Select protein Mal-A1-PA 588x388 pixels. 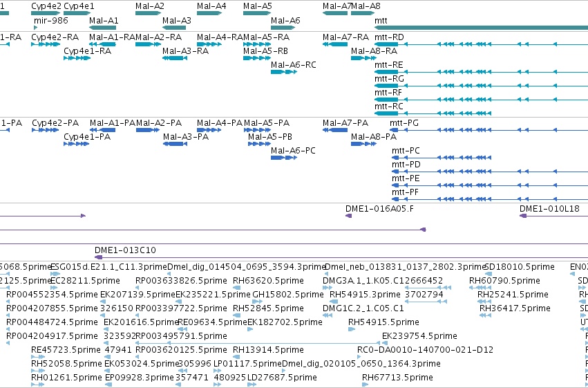click(x=102, y=130)
